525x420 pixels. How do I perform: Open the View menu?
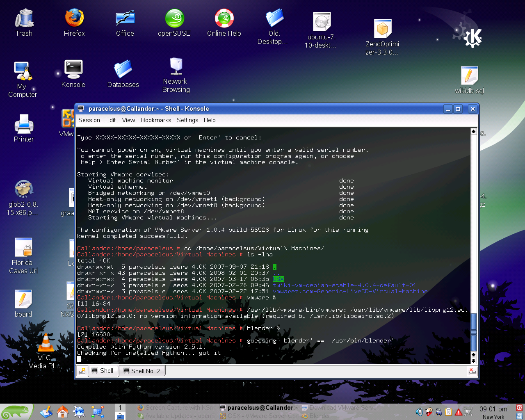coord(128,120)
